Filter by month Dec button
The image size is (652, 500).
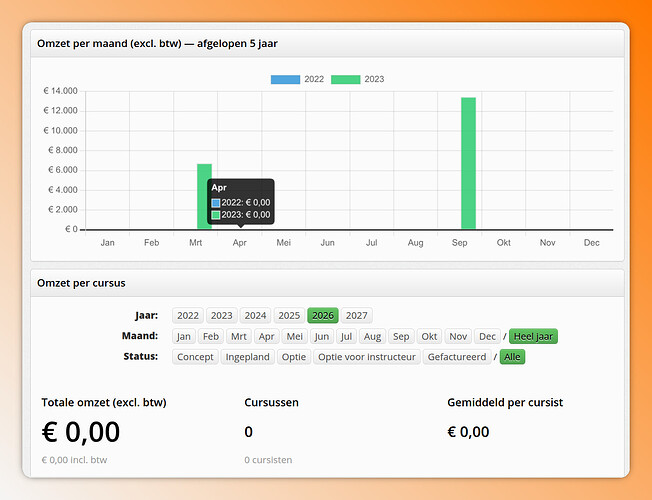click(x=487, y=336)
